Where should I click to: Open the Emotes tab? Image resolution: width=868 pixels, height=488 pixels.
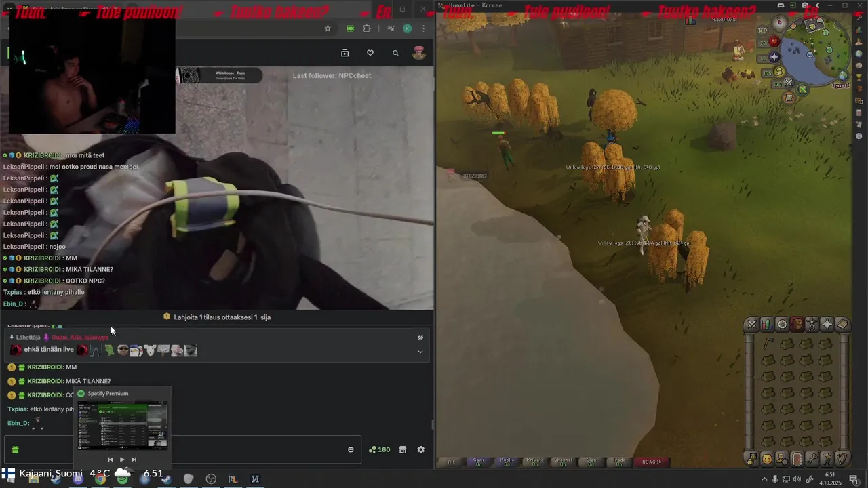(x=827, y=459)
